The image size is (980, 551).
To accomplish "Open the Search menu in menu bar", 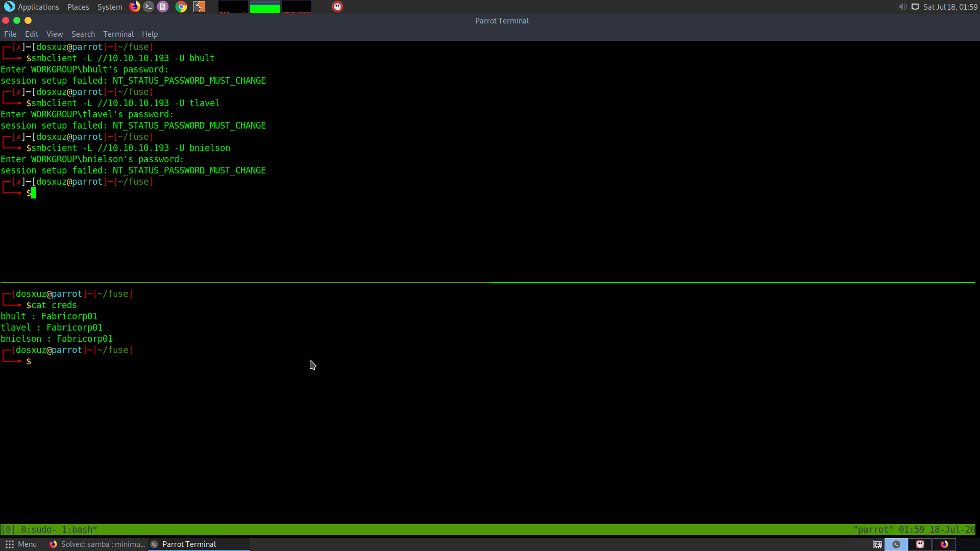I will click(x=83, y=34).
